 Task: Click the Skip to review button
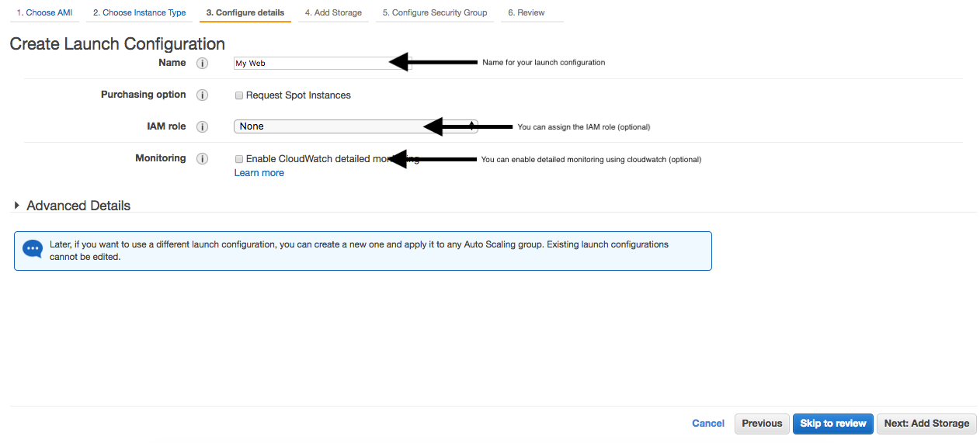click(832, 424)
